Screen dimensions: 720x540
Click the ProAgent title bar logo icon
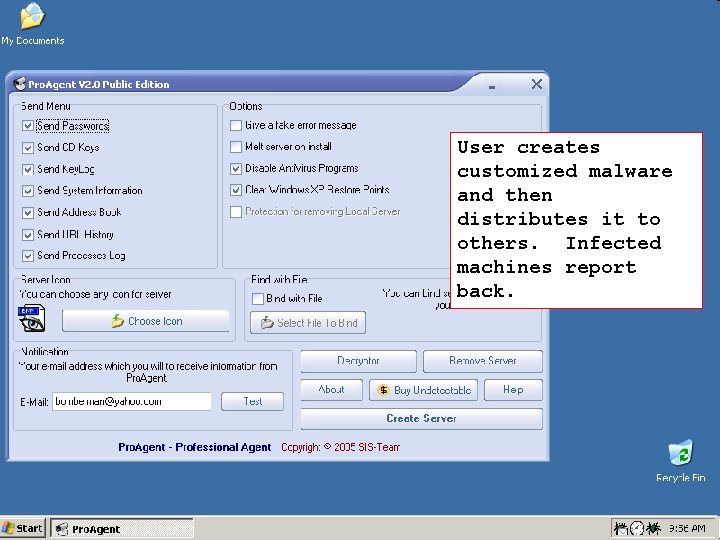[x=19, y=84]
